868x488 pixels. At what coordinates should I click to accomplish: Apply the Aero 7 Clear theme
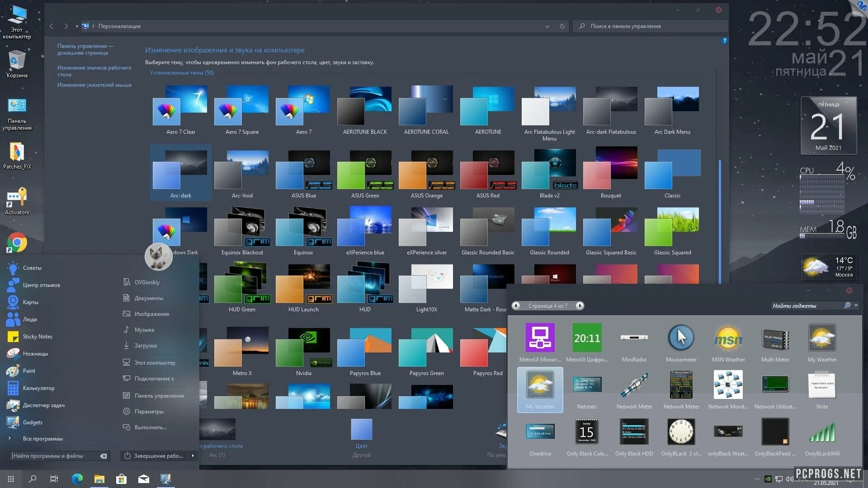(x=180, y=110)
